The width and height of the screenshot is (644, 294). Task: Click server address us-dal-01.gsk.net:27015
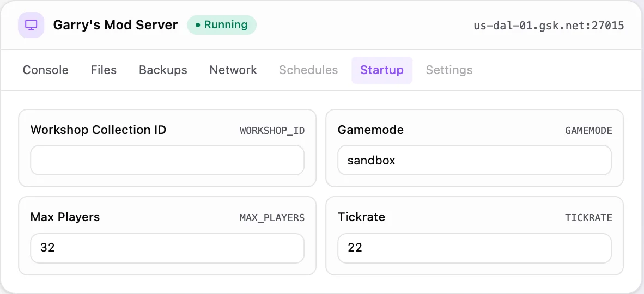tap(549, 26)
